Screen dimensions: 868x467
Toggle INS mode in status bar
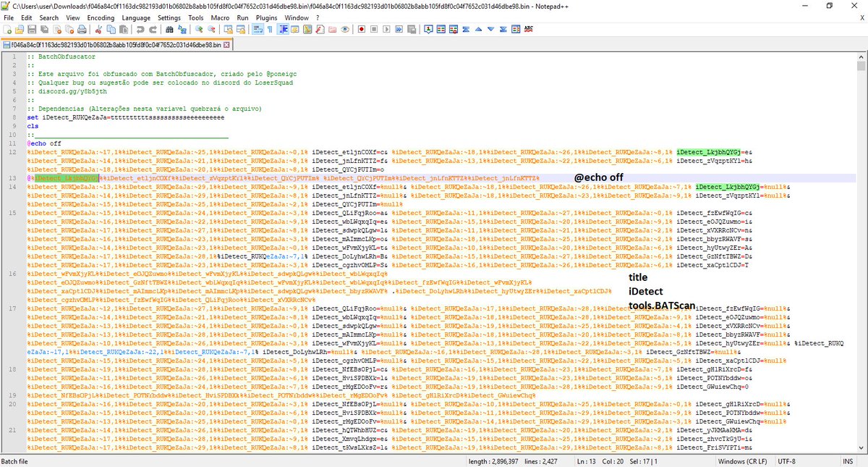[847, 461]
